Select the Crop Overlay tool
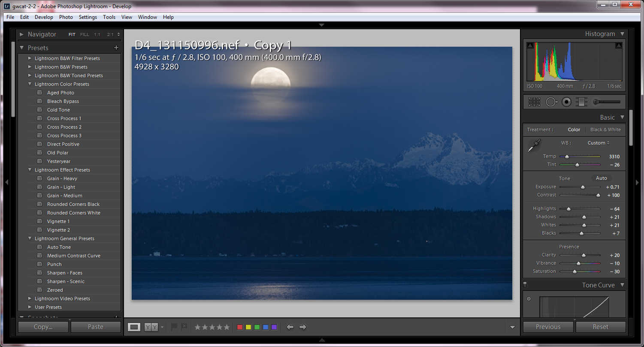Viewport: 644px width, 347px height. (x=534, y=102)
